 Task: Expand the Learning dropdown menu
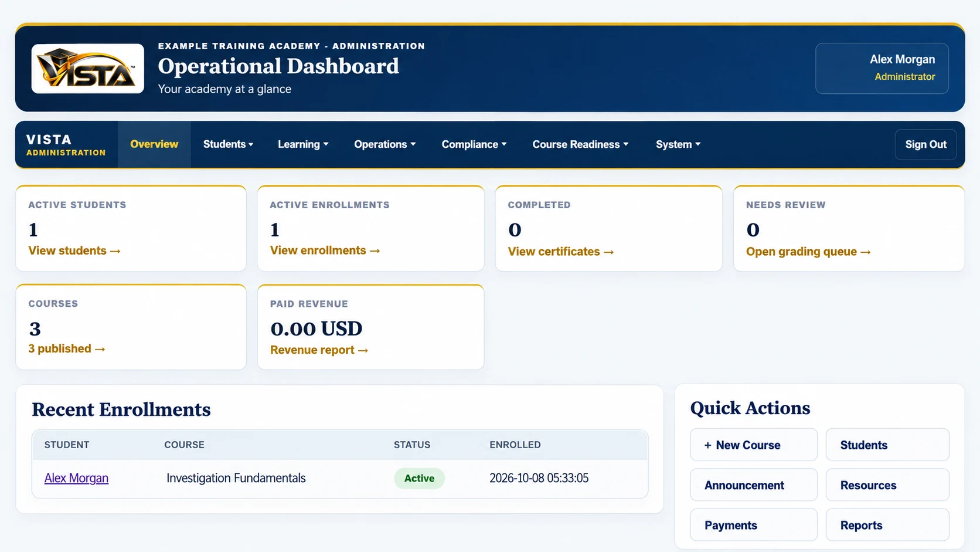pos(303,144)
